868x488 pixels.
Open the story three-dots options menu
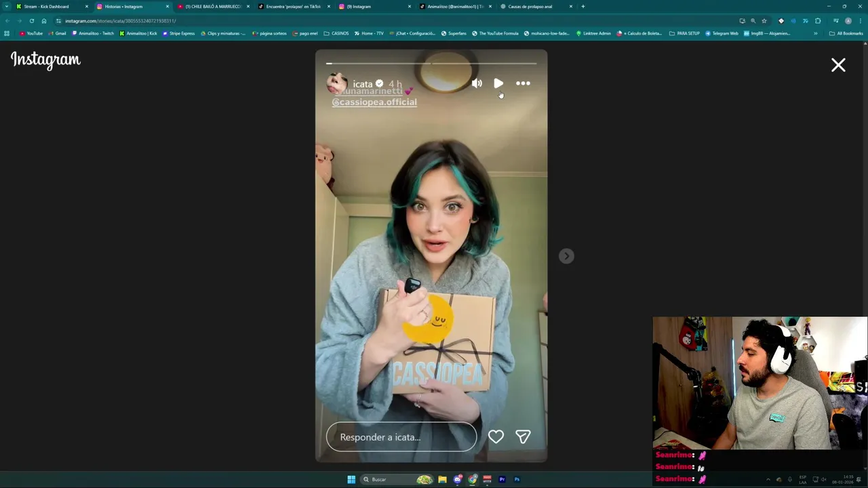click(523, 83)
